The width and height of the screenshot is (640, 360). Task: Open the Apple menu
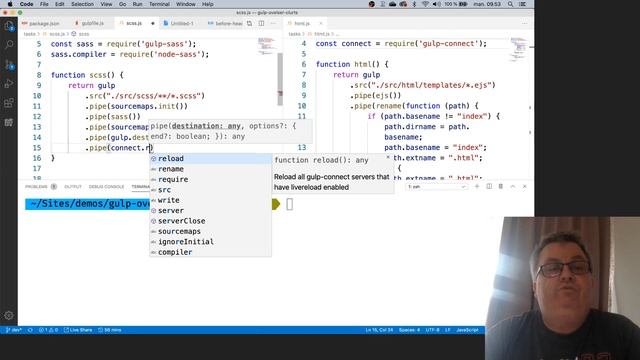pos(10,4)
